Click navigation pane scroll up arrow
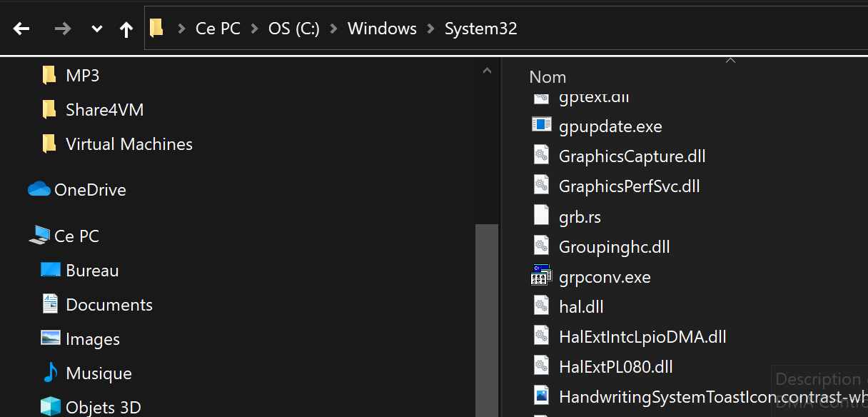Screen dimensions: 868x417 pyautogui.click(x=487, y=71)
